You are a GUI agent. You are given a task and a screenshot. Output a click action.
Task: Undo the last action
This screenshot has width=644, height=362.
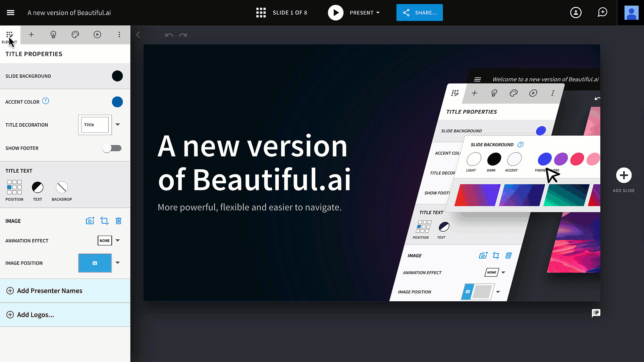[169, 35]
